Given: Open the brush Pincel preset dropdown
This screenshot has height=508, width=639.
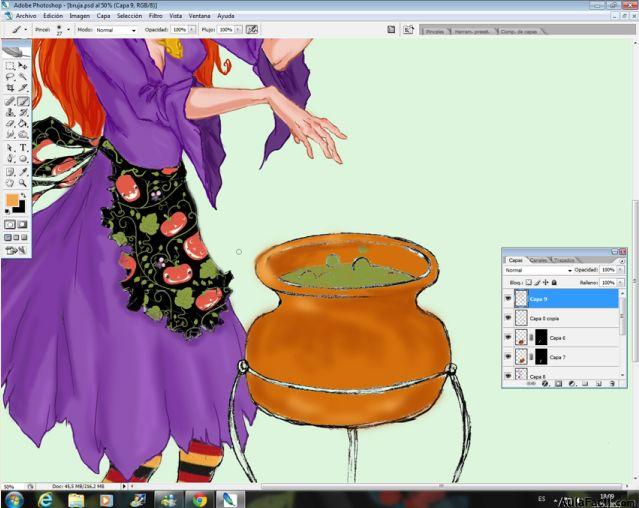Looking at the screenshot, I should [68, 30].
